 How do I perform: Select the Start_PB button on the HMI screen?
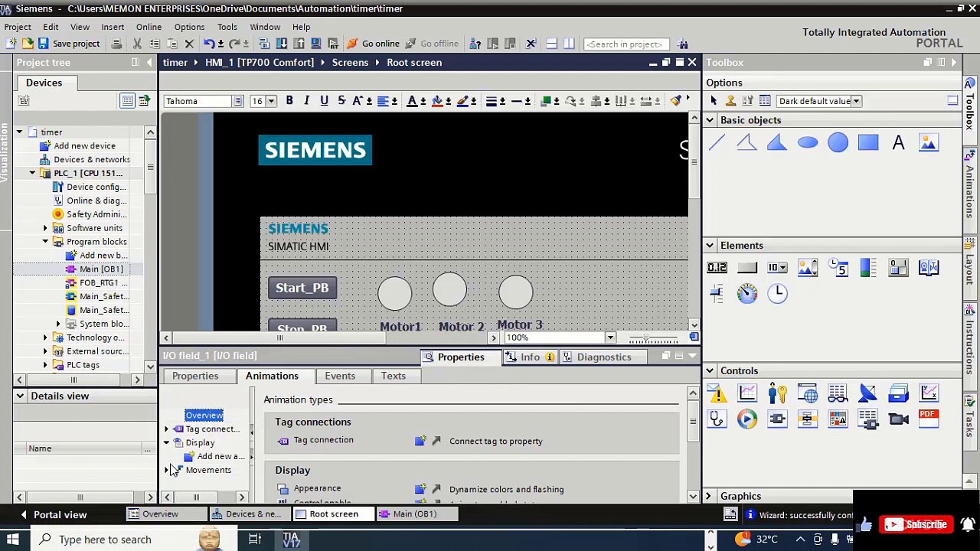pos(302,288)
